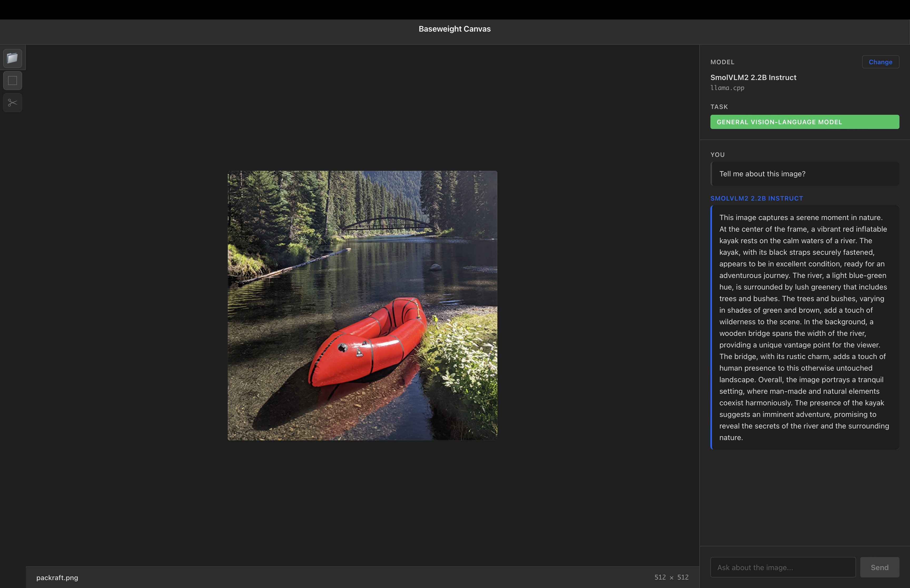Click the Change button to swap models
910x588 pixels.
point(880,62)
